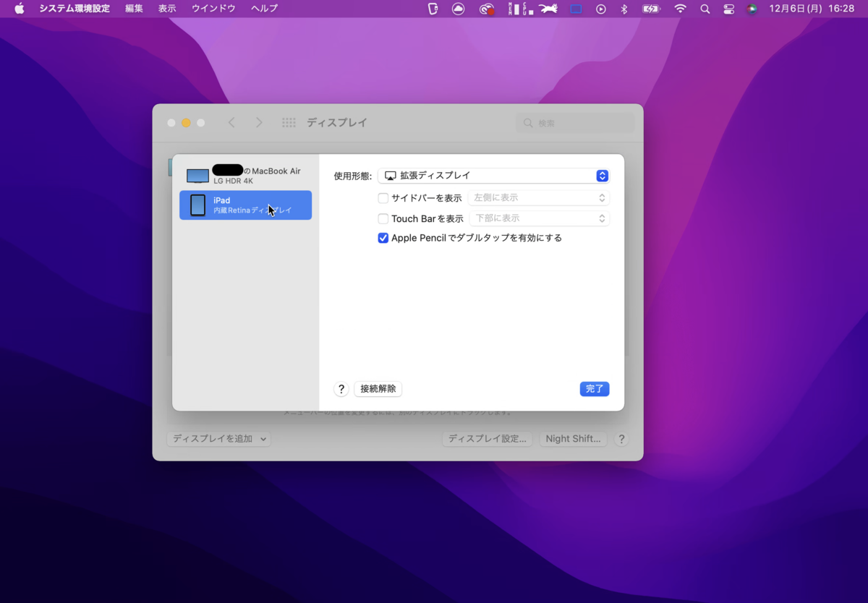Go forward in System Preferences
868x603 pixels.
tap(259, 123)
